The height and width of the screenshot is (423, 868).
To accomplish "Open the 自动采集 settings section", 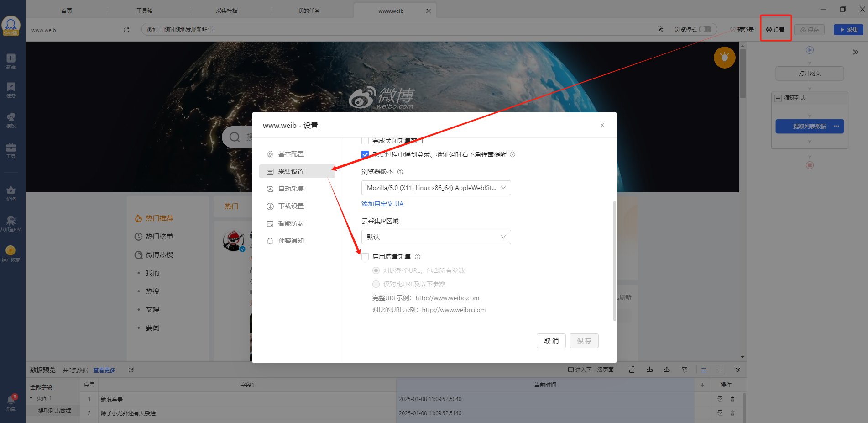I will (297, 189).
